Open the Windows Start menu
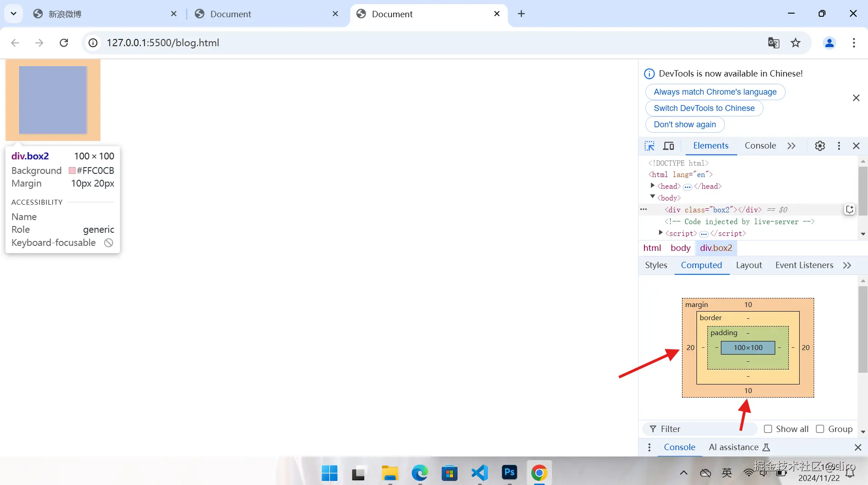 pyautogui.click(x=329, y=473)
